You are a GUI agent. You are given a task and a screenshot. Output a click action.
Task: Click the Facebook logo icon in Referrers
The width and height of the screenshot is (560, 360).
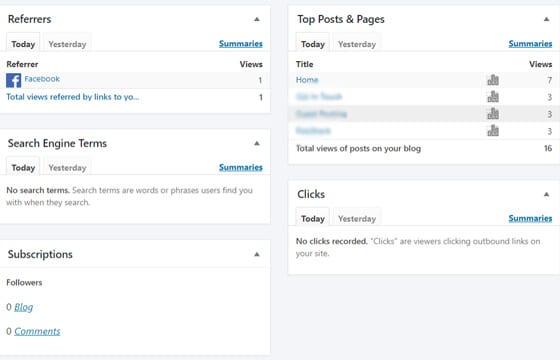14,80
